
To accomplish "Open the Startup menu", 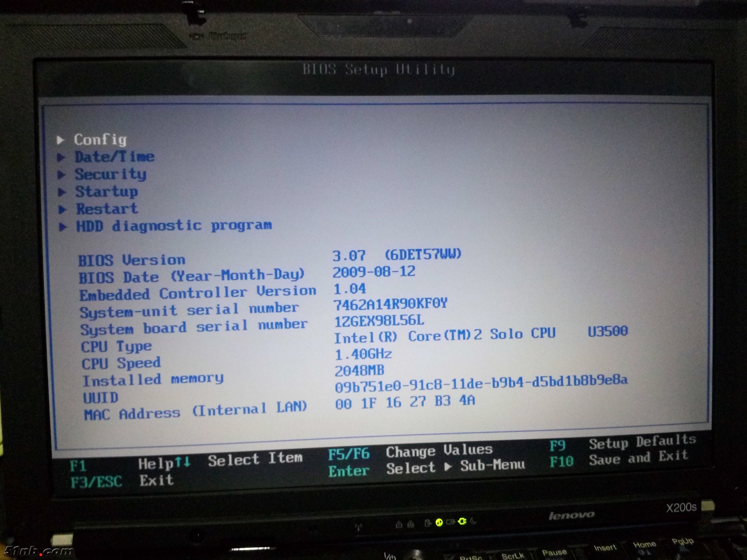I will [107, 192].
